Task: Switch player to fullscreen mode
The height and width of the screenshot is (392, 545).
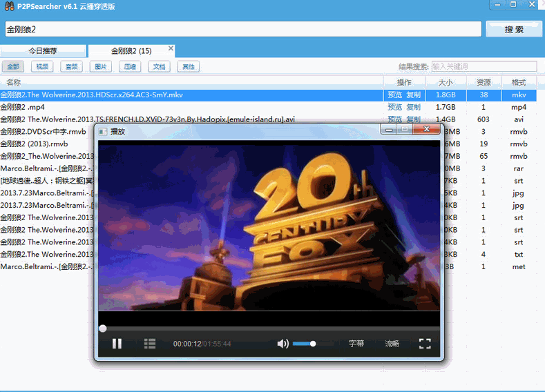Action: (425, 344)
